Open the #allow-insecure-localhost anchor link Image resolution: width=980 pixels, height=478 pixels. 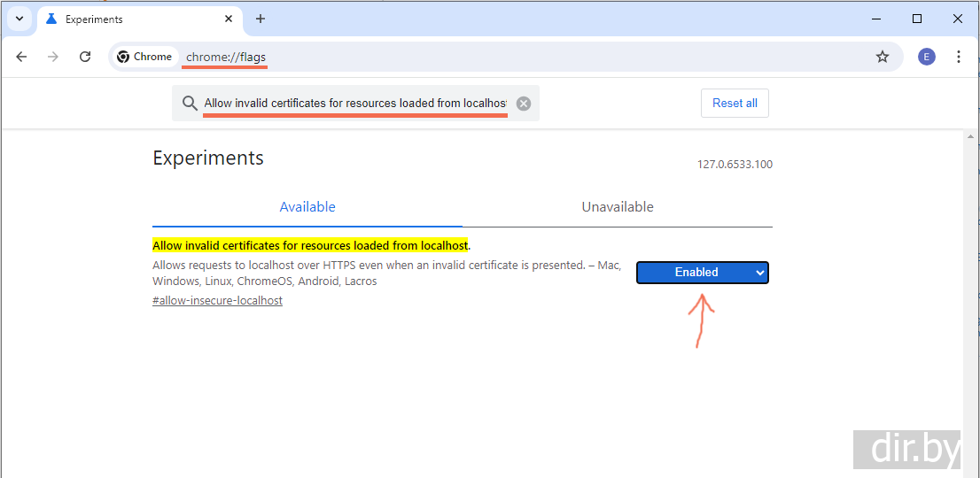point(217,300)
